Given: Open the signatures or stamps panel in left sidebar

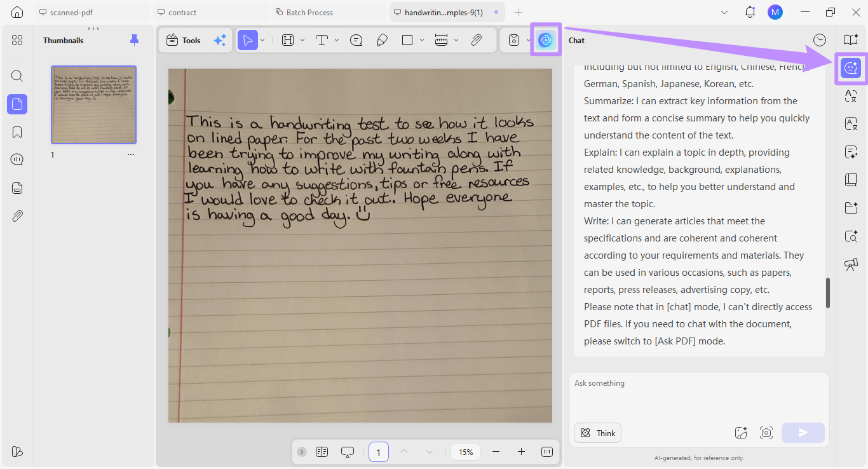Looking at the screenshot, I should [17, 188].
